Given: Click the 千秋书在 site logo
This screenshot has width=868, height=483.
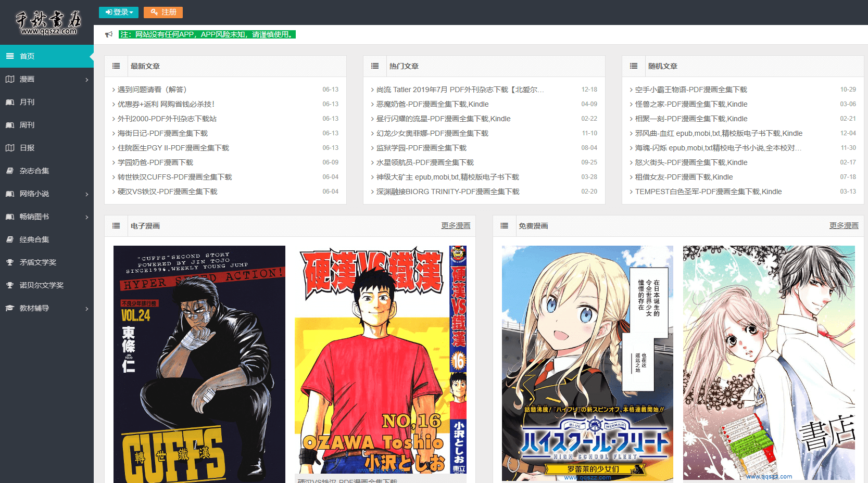Looking at the screenshot, I should (x=48, y=23).
